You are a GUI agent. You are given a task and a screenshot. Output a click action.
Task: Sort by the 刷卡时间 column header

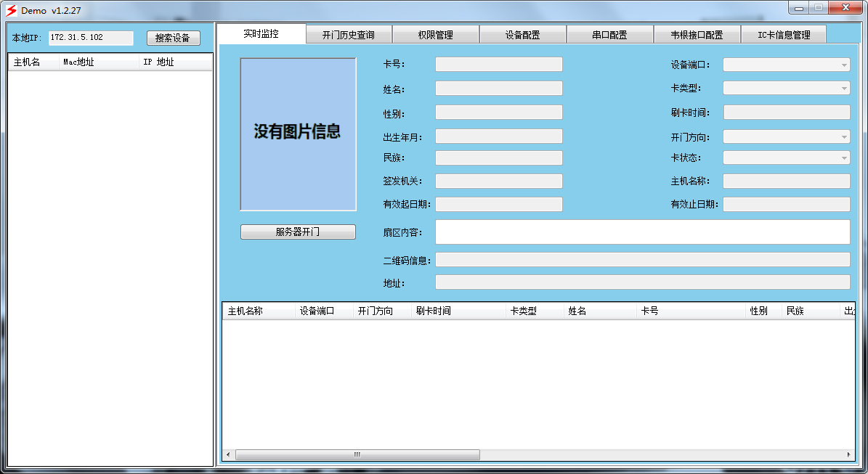(x=458, y=311)
